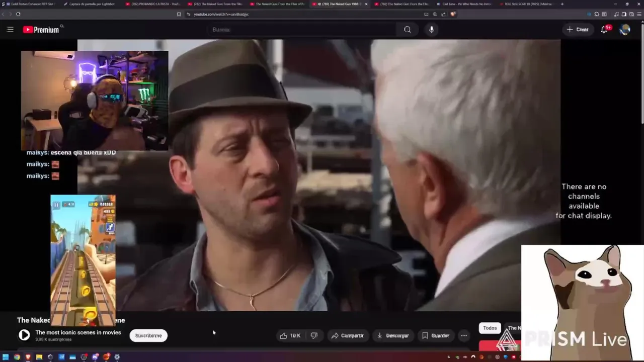Switch to ROG Strix SCAR 18 tab
Image resolution: width=644 pixels, height=362 pixels.
527,4
